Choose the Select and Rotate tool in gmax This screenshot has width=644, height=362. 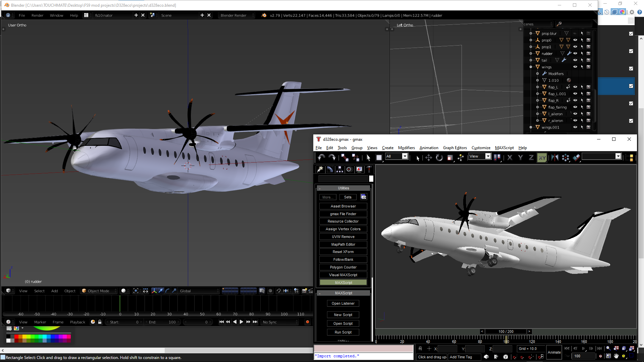[x=439, y=158]
